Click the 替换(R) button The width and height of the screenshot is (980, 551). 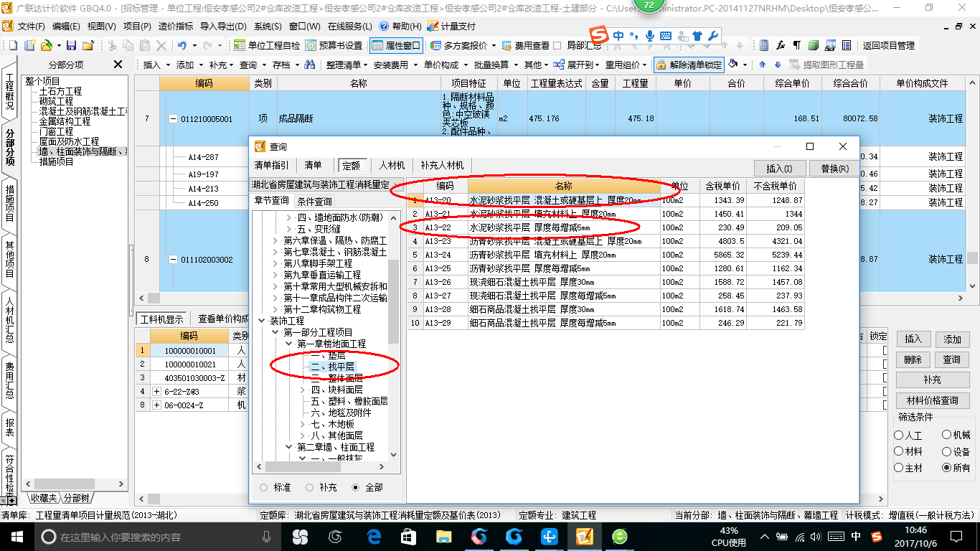click(x=834, y=169)
